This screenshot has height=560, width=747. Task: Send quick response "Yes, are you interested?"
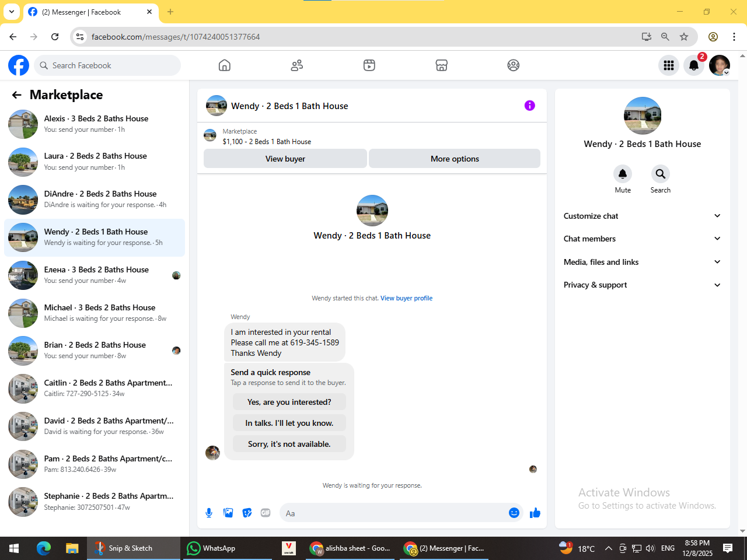pos(289,402)
